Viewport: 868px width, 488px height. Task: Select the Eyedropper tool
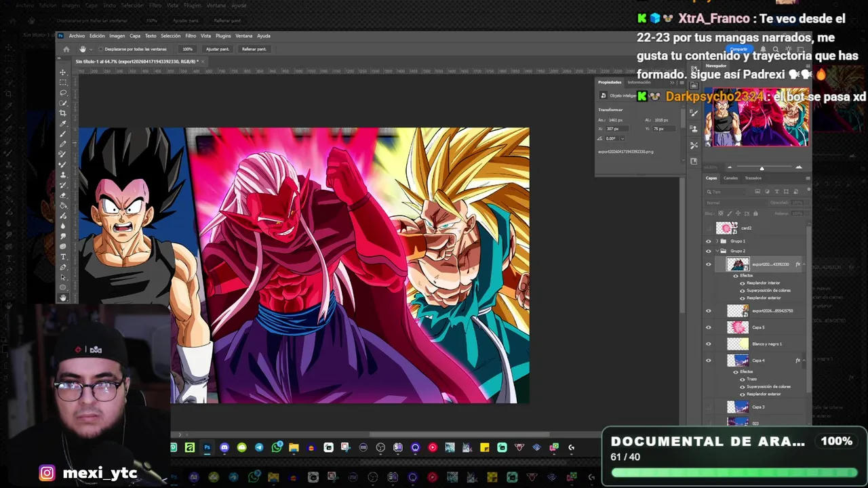click(x=63, y=124)
